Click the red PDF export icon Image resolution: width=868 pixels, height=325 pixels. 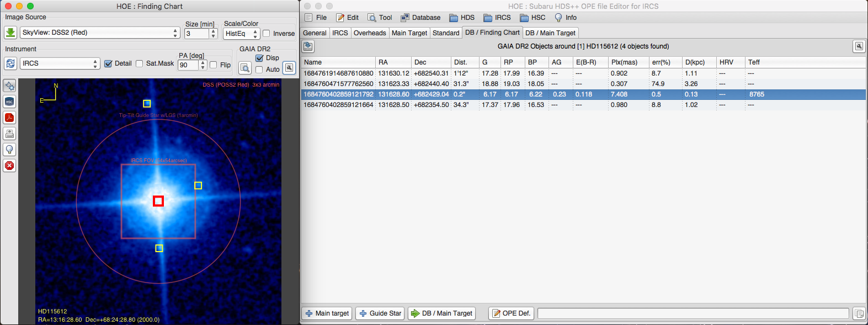click(9, 118)
